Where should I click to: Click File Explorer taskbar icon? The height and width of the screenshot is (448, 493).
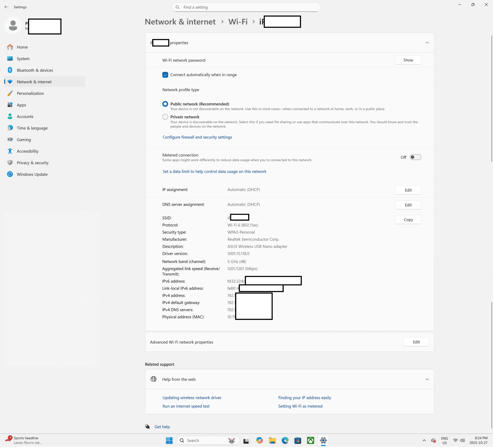[272, 441]
